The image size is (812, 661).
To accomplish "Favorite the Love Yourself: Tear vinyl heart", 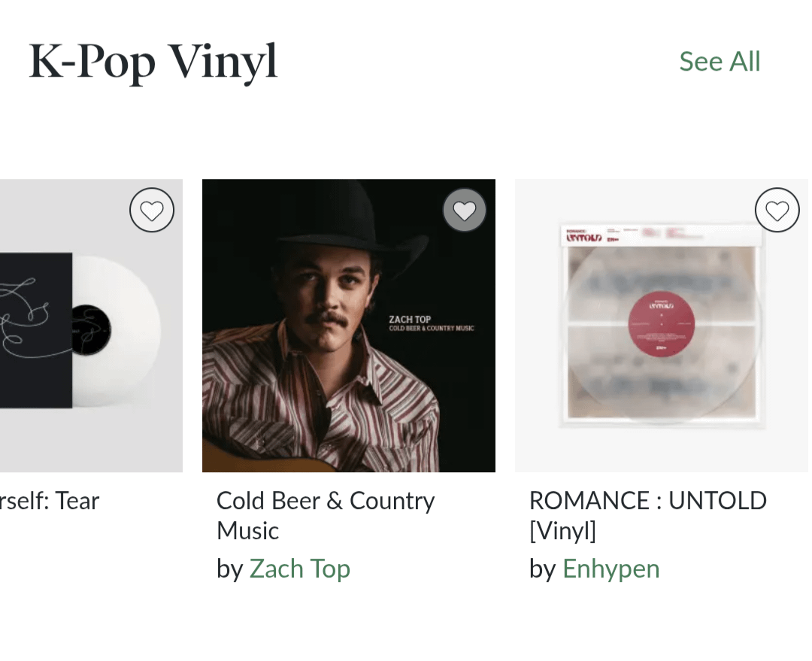I will tap(152, 210).
